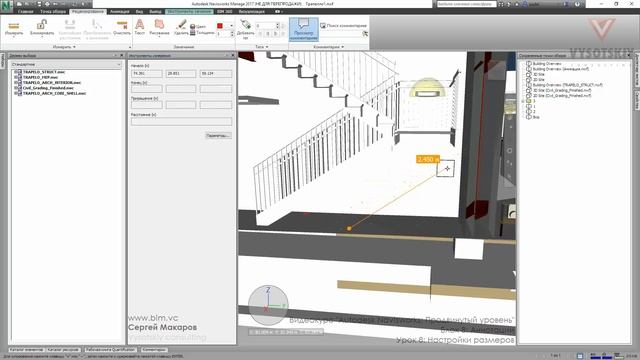Screen dimensions: 640x360
Task: Expand the TRAPELO_STRUCT.nwc tree node
Action: coord(16,72)
